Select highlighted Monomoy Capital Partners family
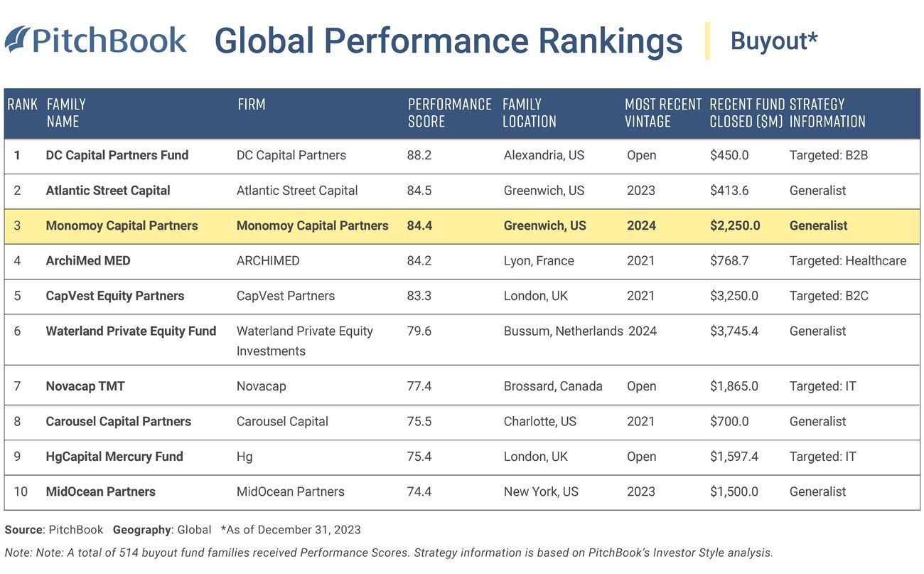This screenshot has height=574, width=924. [122, 225]
